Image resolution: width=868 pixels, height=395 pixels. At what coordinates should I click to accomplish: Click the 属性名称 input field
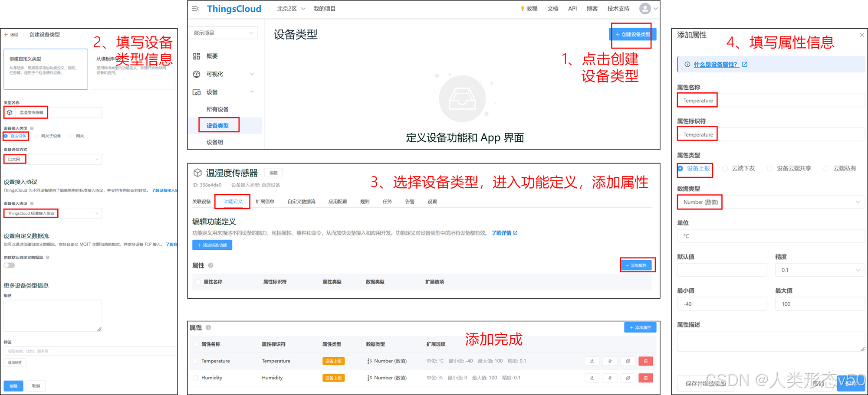pyautogui.click(x=771, y=101)
